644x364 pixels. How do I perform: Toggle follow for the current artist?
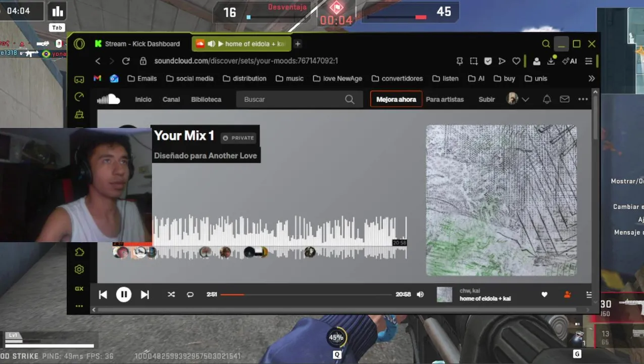(x=567, y=294)
